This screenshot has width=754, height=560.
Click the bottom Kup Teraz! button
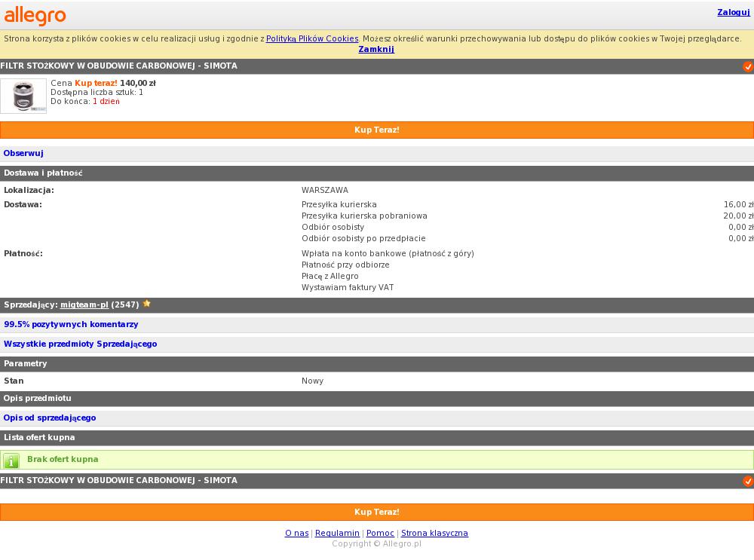pos(377,512)
